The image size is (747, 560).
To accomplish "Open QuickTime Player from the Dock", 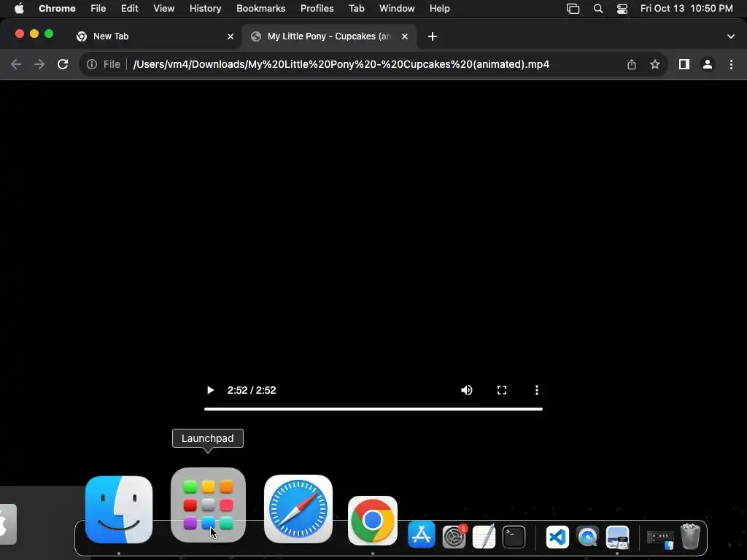I will 587,537.
